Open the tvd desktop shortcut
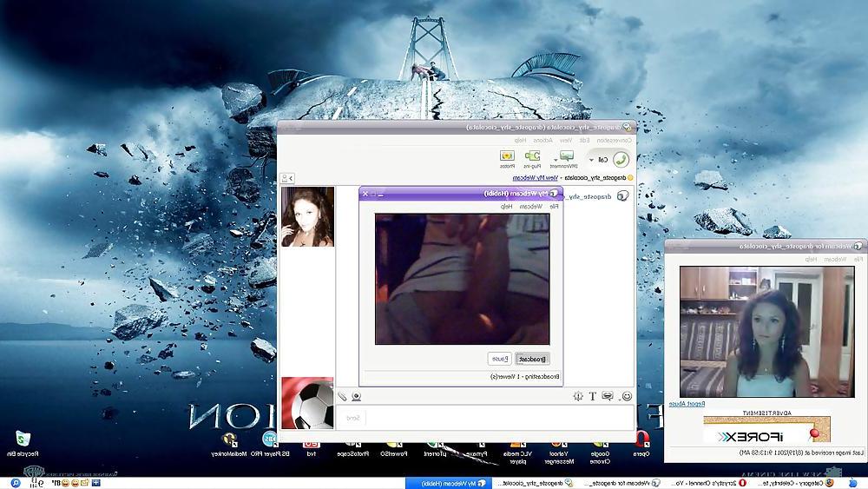This screenshot has width=868, height=489. (x=311, y=448)
